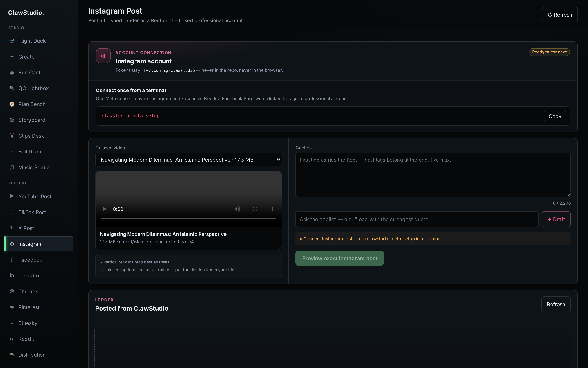The height and width of the screenshot is (368, 588).
Task: Click the clawstudio meta-setup command text
Action: click(x=130, y=116)
